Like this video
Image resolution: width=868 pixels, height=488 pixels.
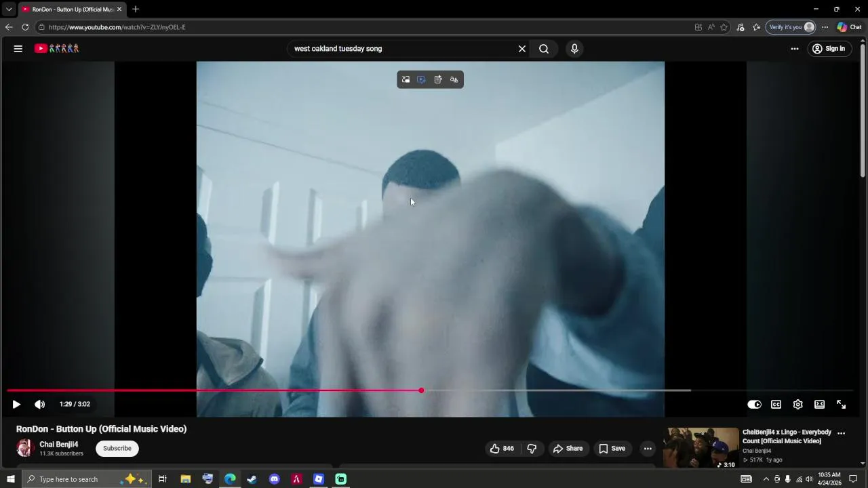coord(502,448)
